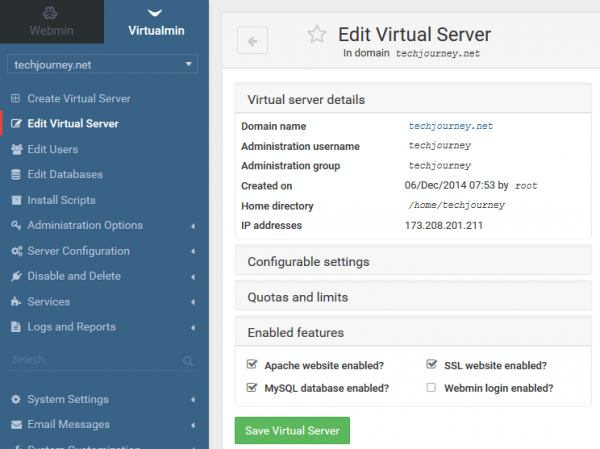Switch to the Webmin tab
The width and height of the screenshot is (600, 449).
[x=52, y=21]
